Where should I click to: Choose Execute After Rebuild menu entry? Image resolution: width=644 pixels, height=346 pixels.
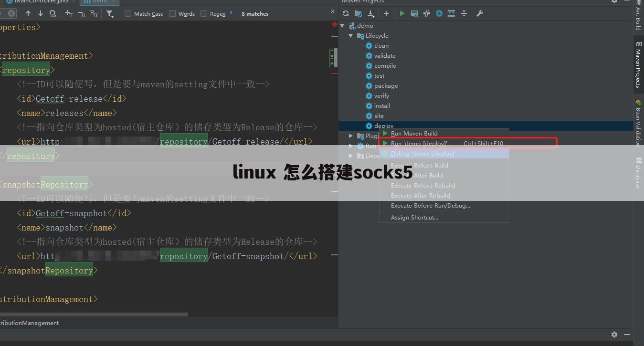coord(444,195)
